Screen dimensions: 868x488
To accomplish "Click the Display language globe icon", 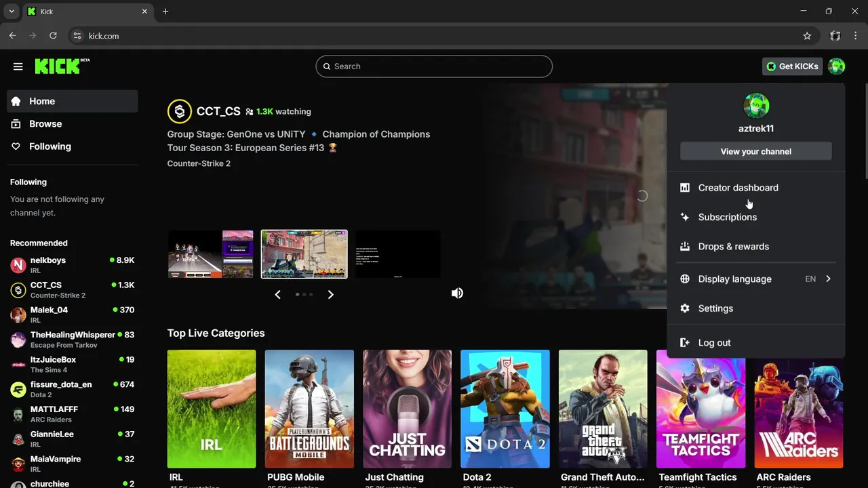I will tap(685, 279).
